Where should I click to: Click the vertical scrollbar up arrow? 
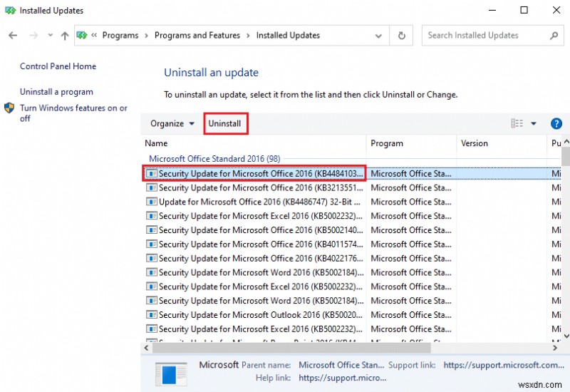566,142
